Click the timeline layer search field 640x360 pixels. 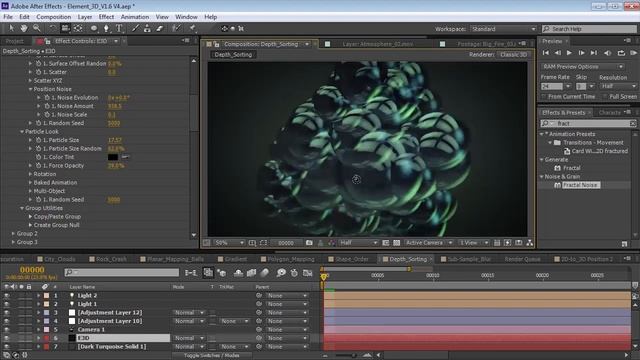coord(122,272)
